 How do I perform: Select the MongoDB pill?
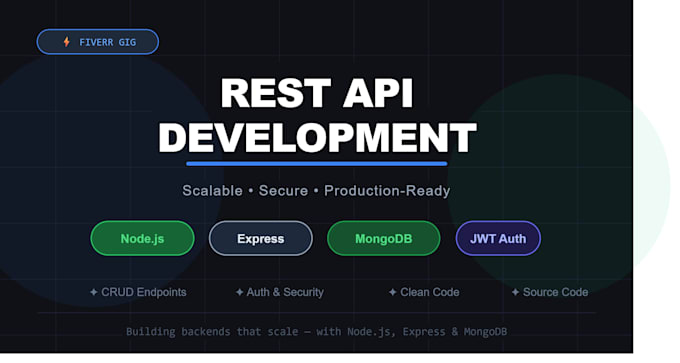click(384, 239)
